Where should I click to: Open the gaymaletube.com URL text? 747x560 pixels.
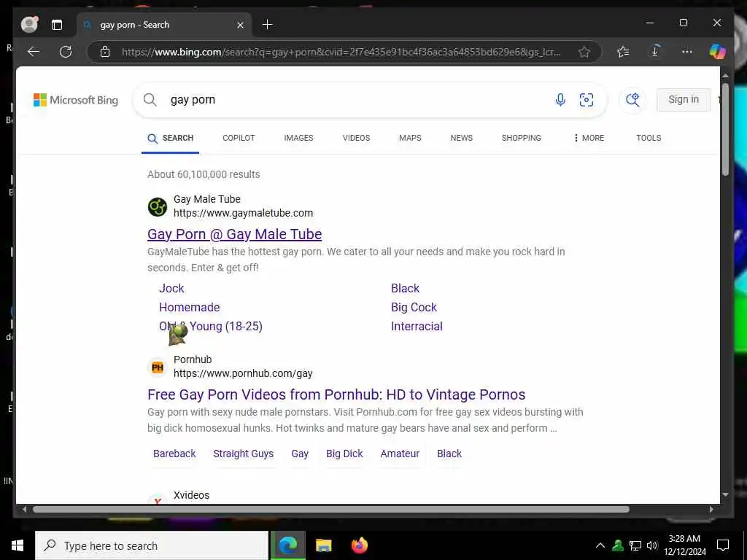pyautogui.click(x=243, y=213)
